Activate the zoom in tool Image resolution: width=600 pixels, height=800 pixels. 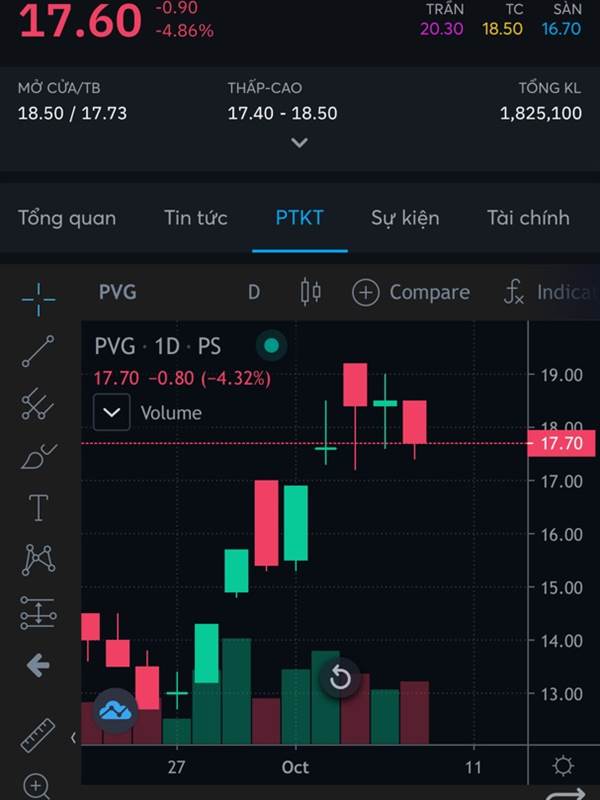(x=37, y=786)
